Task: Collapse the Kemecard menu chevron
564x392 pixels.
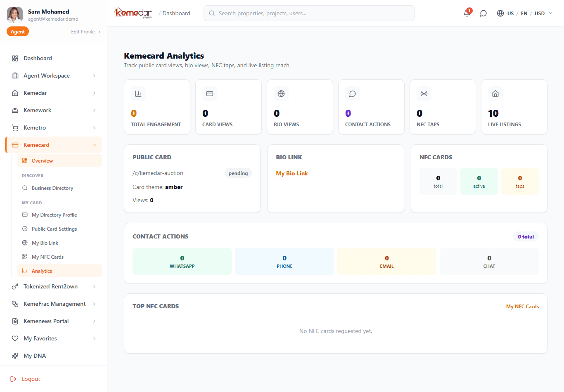Action: 95,145
